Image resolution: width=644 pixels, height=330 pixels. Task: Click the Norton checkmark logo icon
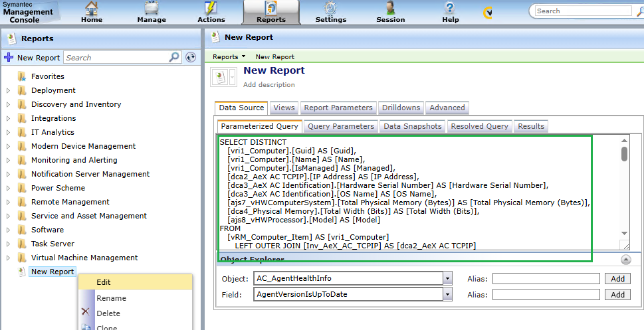(x=487, y=13)
